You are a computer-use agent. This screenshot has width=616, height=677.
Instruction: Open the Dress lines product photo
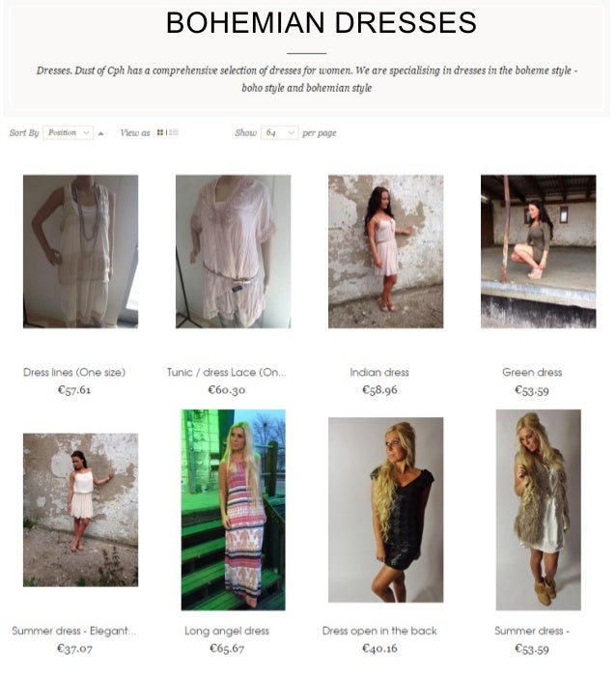pyautogui.click(x=81, y=251)
